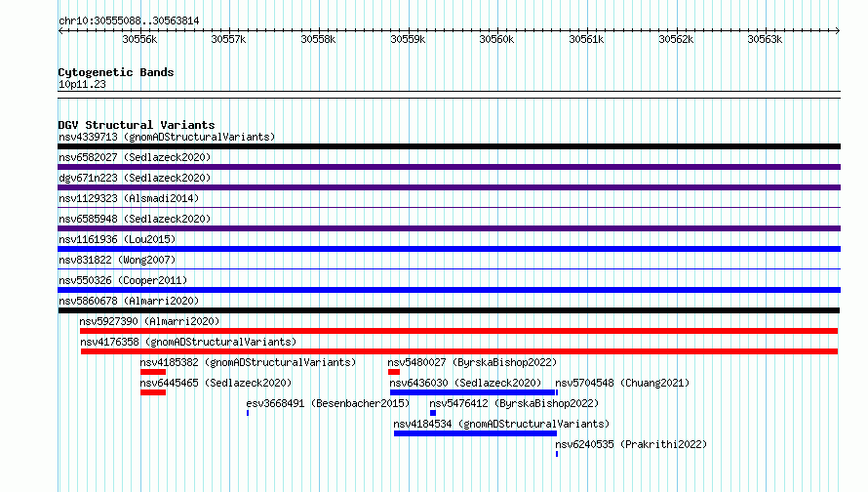Click the small red nsv5480027 bar
868x492 pixels.
[x=394, y=372]
